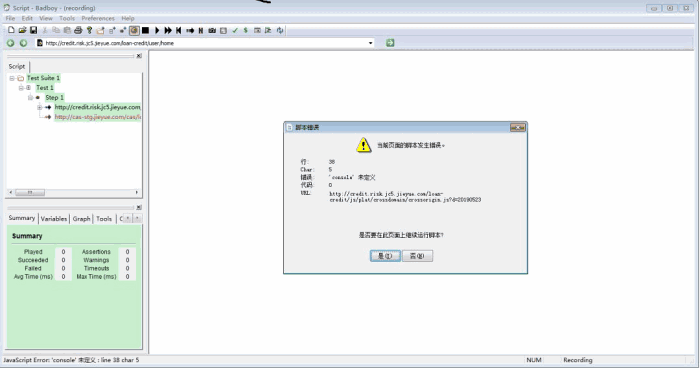This screenshot has width=700, height=368.
Task: Click the window icon right of the dollar sign
Action: coord(257,30)
